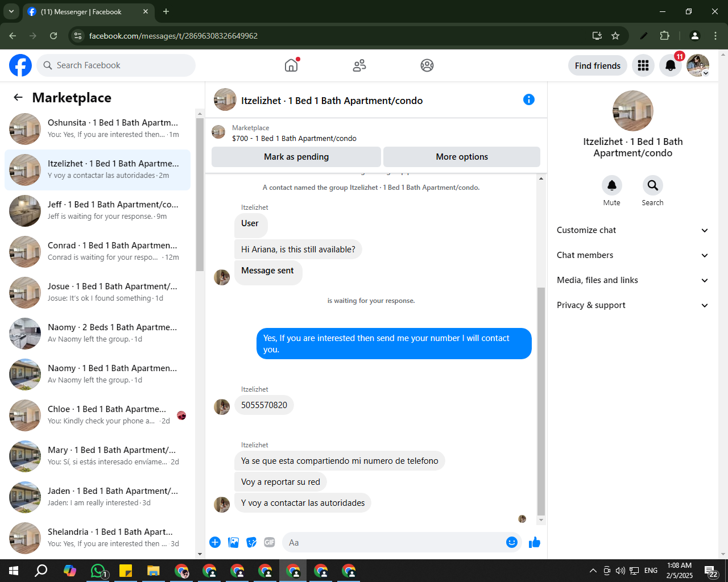Focus the Search Facebook field
The image size is (728, 582).
pyautogui.click(x=116, y=65)
